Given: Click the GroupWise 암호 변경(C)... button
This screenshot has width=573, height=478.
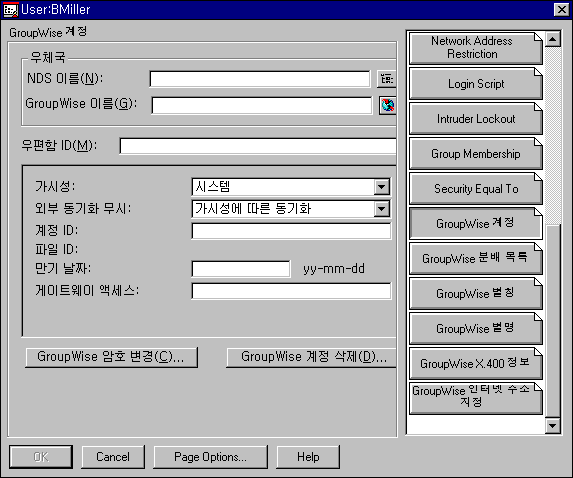Looking at the screenshot, I should pyautogui.click(x=111, y=357).
